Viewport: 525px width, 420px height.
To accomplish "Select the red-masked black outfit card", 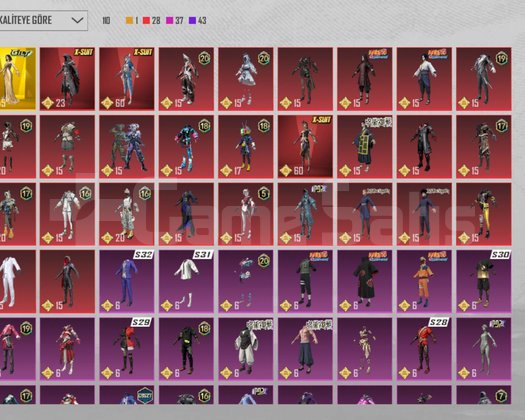I will [67, 282].
